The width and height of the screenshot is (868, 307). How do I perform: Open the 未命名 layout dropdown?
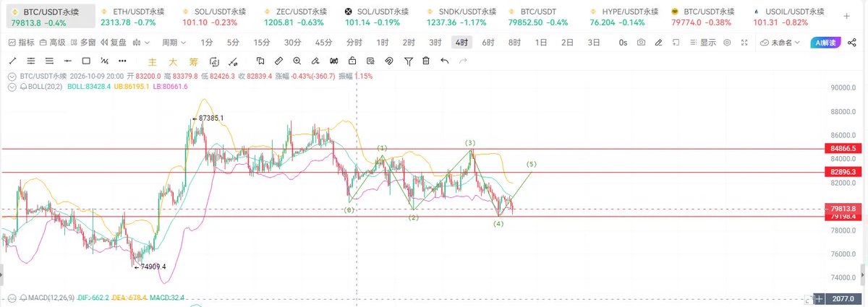pos(780,43)
